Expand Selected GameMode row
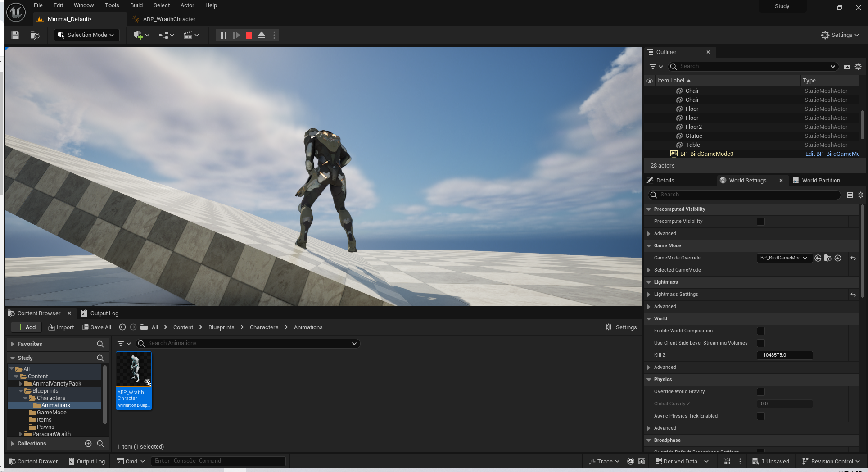 click(x=649, y=270)
